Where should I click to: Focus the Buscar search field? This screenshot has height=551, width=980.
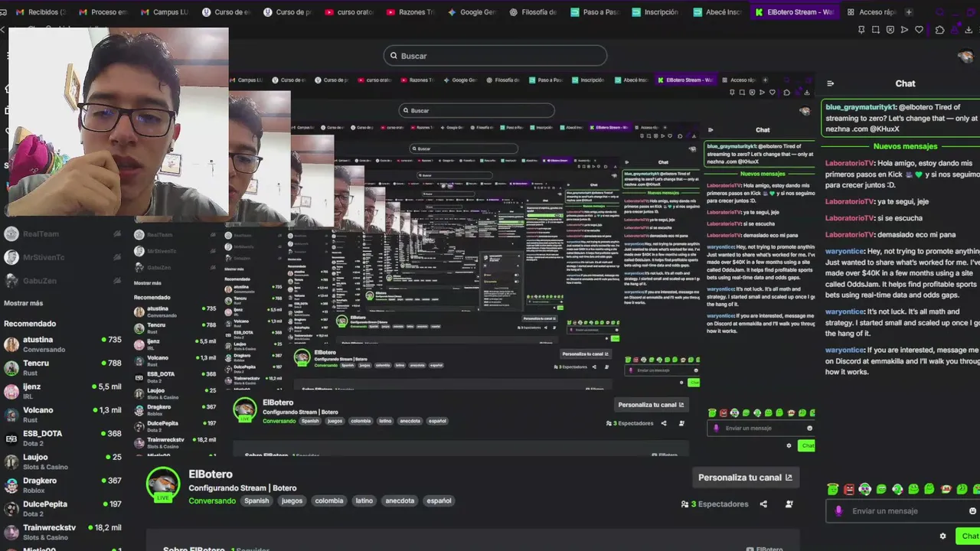click(495, 56)
